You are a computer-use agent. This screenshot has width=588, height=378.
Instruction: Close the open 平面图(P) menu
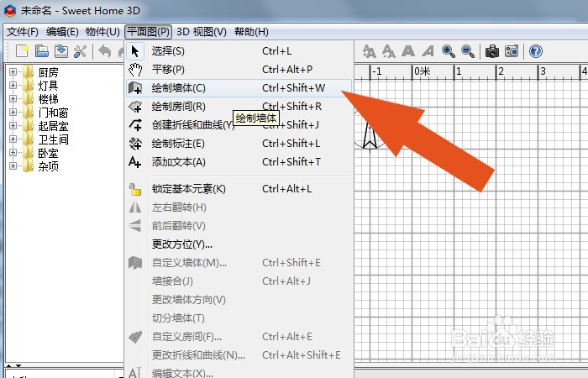(148, 32)
